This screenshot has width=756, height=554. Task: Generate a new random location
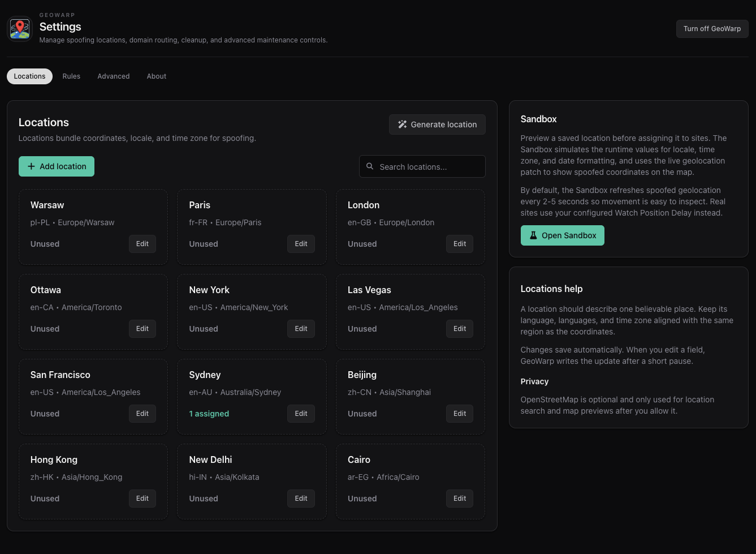tap(437, 124)
